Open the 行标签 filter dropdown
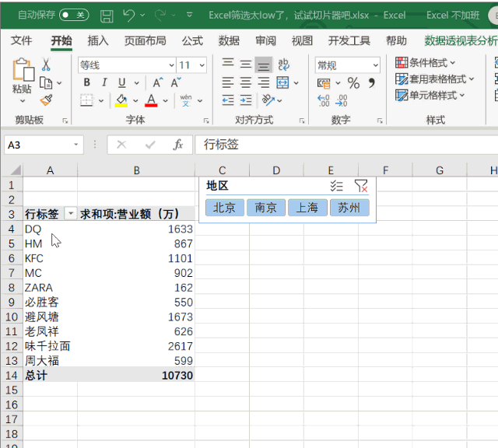The height and width of the screenshot is (448, 498). [x=71, y=213]
